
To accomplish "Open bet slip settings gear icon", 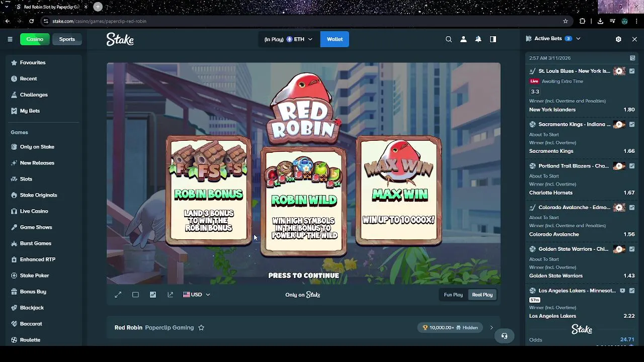I will tap(618, 39).
